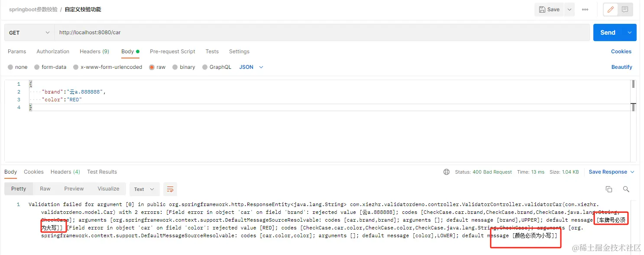Select the GraphQL body type
The width and height of the screenshot is (644, 255).
[217, 67]
